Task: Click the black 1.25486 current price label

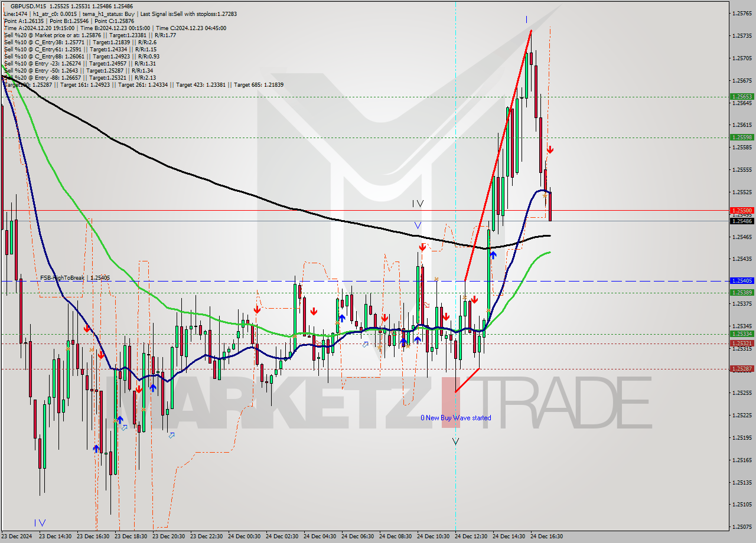Action: pyautogui.click(x=742, y=221)
